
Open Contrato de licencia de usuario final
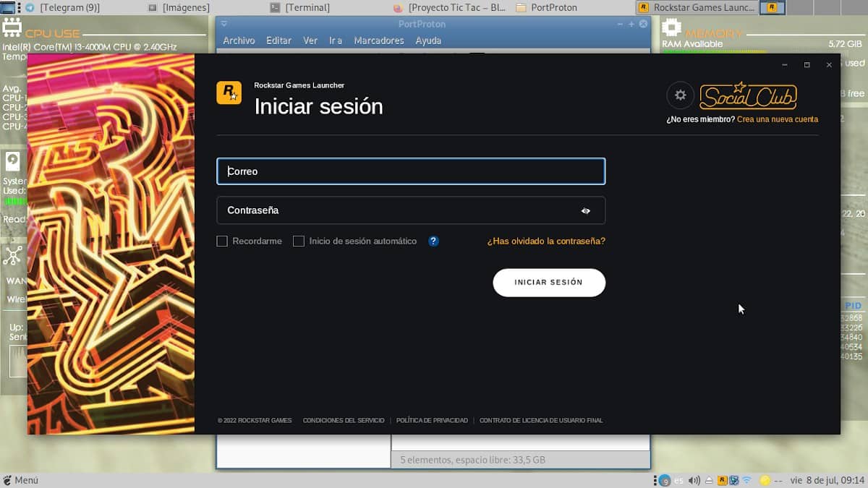(541, 420)
